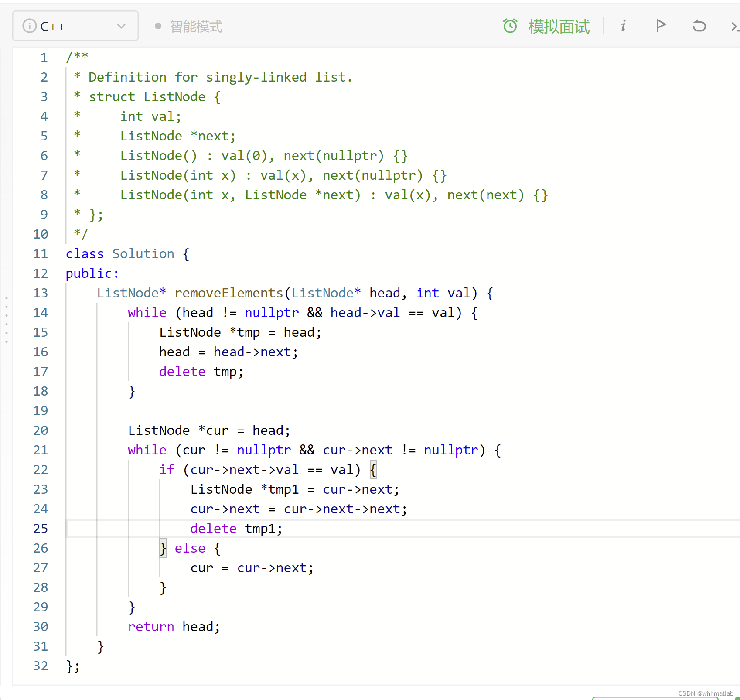This screenshot has width=740, height=700.
Task: Click the info icon beside C++
Action: (x=29, y=26)
